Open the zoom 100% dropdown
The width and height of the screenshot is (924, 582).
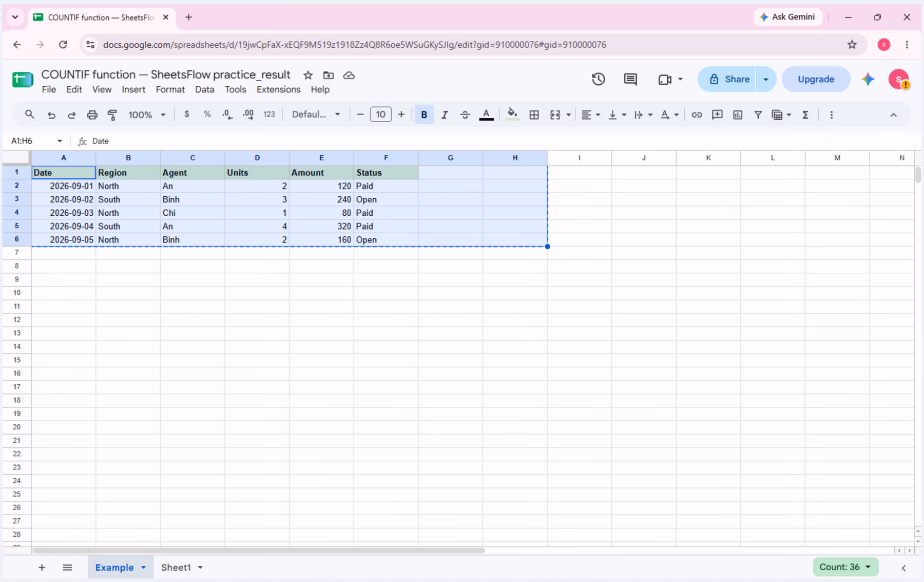pyautogui.click(x=147, y=115)
